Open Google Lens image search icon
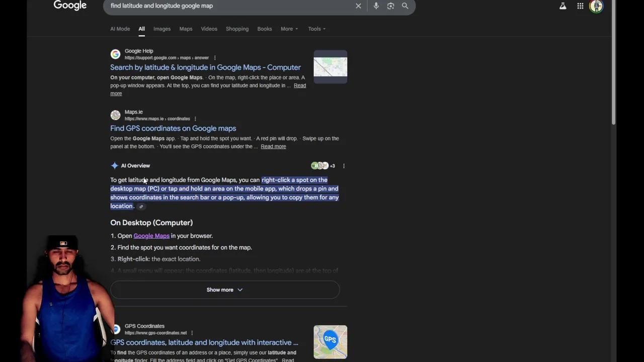The image size is (644, 362). (390, 6)
